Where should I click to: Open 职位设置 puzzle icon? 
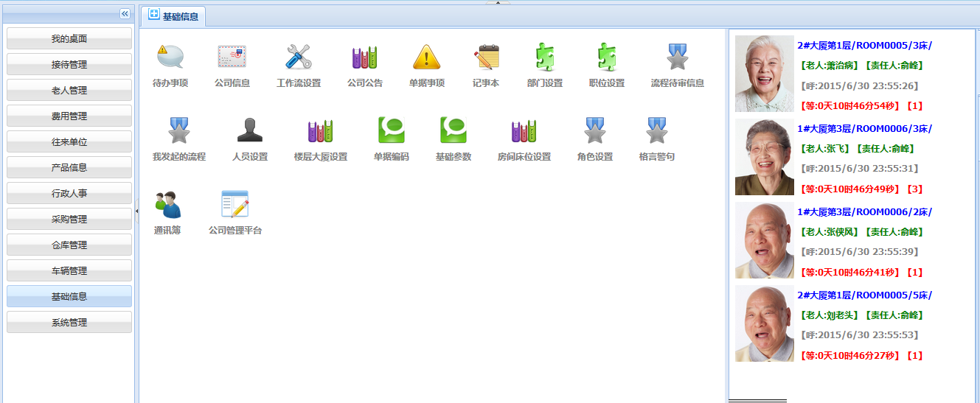click(x=607, y=57)
